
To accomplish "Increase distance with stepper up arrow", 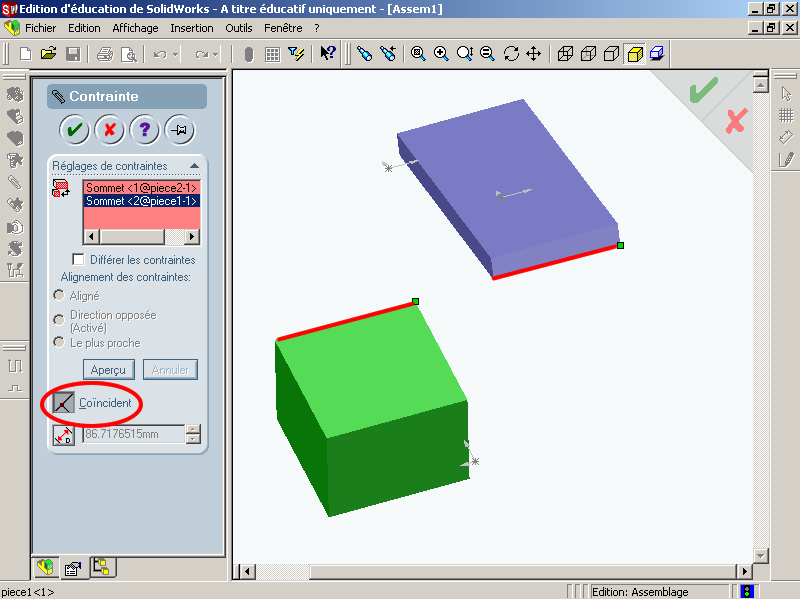I will tap(193, 430).
